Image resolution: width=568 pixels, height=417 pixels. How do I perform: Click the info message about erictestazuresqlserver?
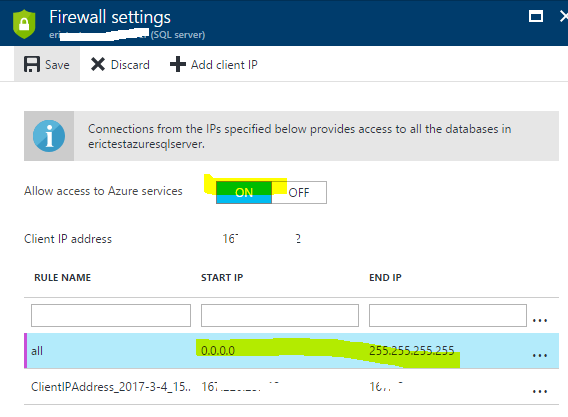click(x=300, y=136)
